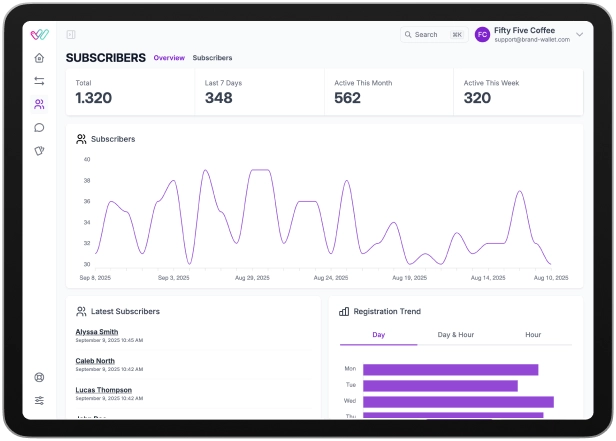
Task: Switch to the Subscribers tab
Action: point(212,58)
